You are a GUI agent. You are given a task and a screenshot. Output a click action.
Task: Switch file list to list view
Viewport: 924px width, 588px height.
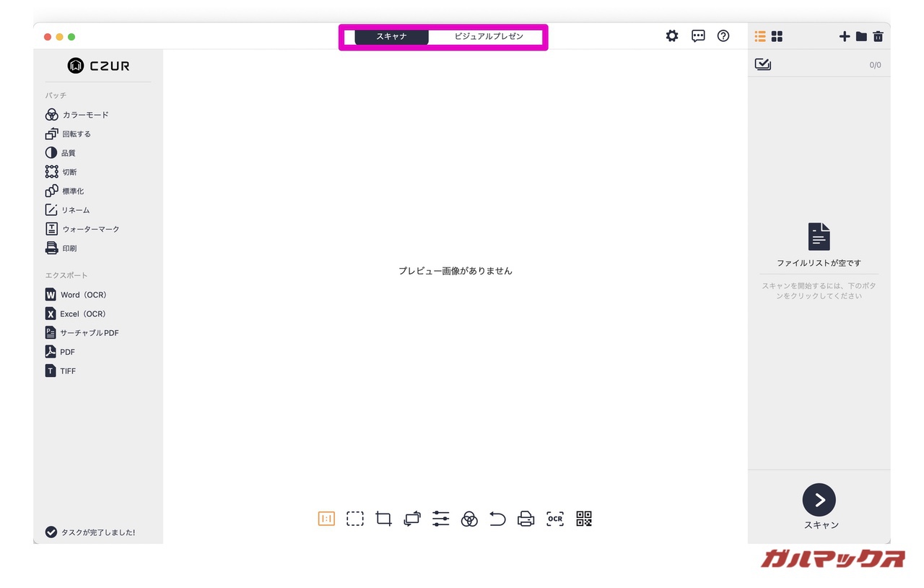[760, 36]
